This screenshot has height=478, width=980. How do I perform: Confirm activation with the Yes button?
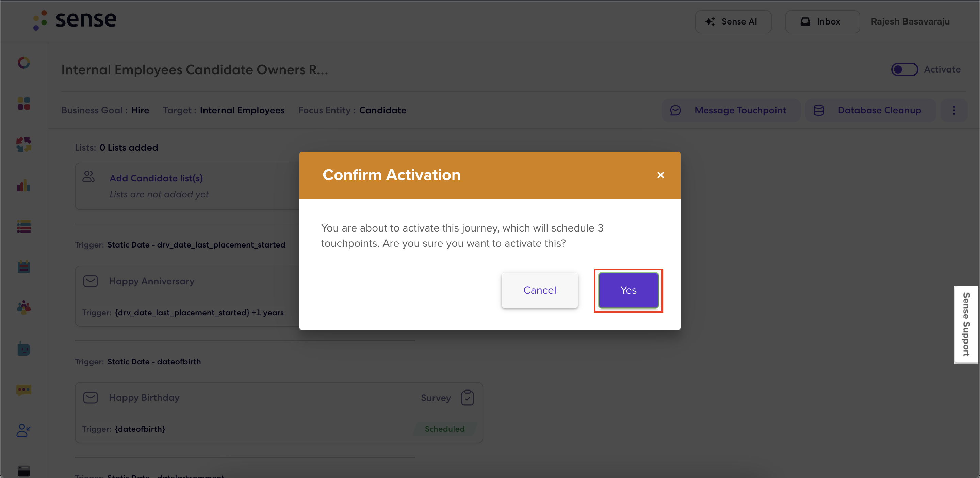pyautogui.click(x=628, y=290)
